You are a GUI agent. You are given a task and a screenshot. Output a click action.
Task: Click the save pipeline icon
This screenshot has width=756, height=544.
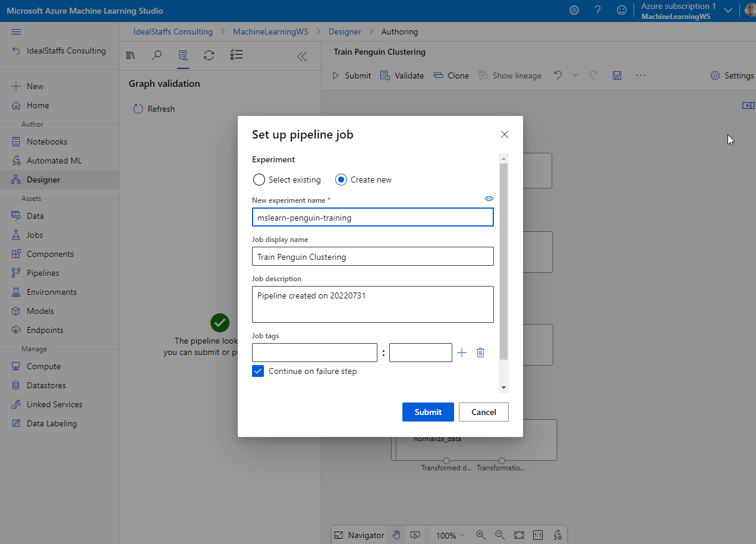point(617,76)
